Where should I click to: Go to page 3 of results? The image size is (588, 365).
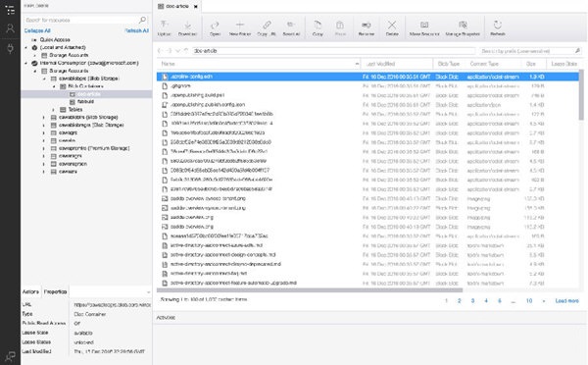coord(472,301)
